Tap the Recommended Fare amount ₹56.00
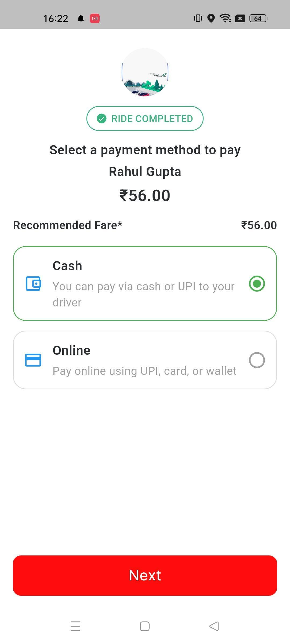Screen dimensions: 290x644 click(x=259, y=225)
